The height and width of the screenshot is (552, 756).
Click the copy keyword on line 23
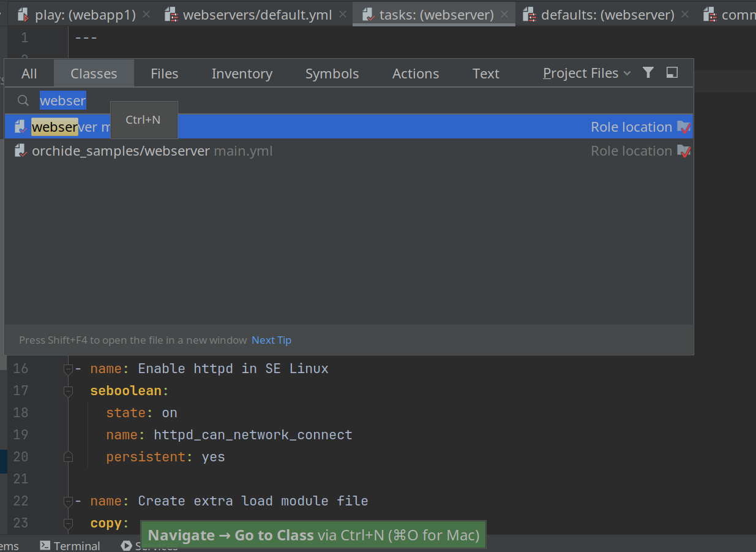pyautogui.click(x=106, y=523)
